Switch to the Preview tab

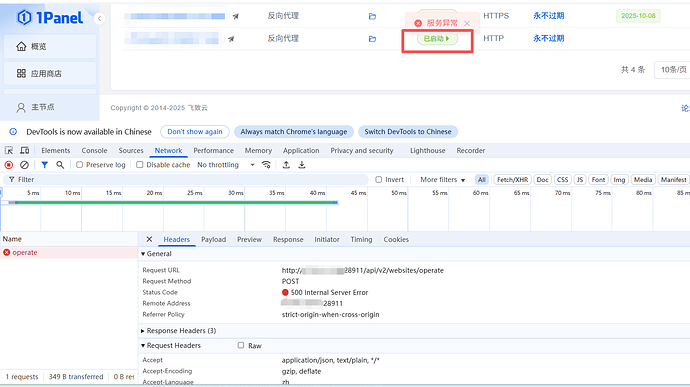[x=250, y=240]
